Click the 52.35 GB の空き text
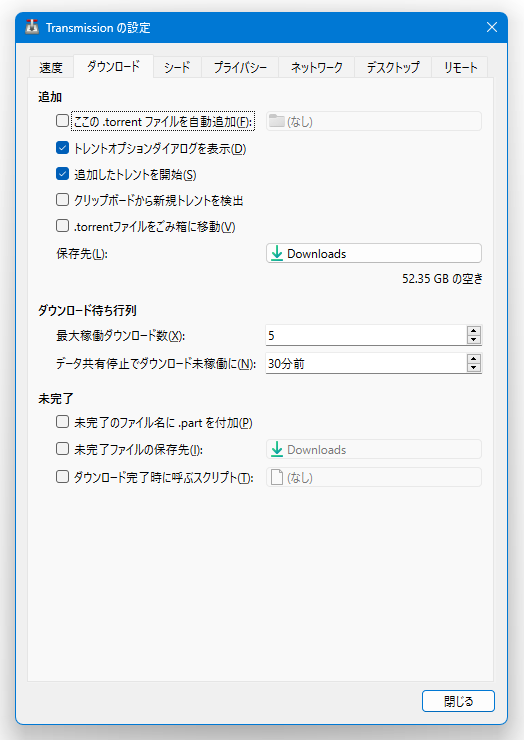 click(442, 279)
